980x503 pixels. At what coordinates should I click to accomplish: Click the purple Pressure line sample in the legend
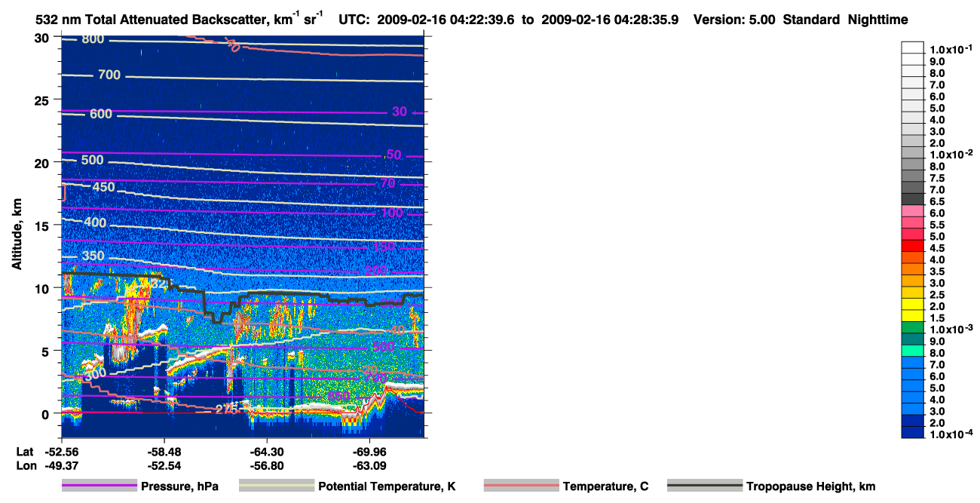coord(100,486)
